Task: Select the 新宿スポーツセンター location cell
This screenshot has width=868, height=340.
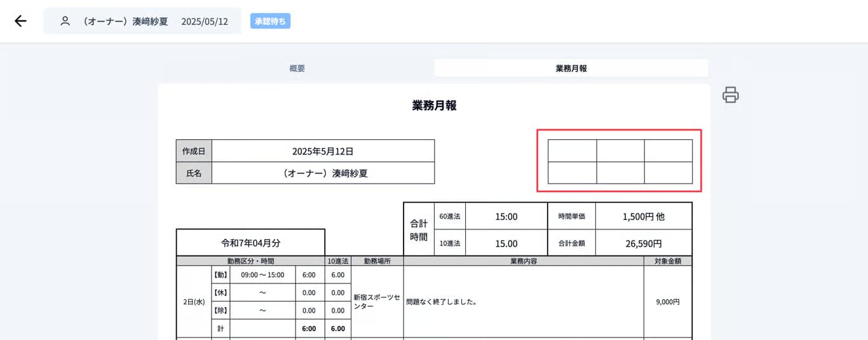Action: (x=377, y=302)
